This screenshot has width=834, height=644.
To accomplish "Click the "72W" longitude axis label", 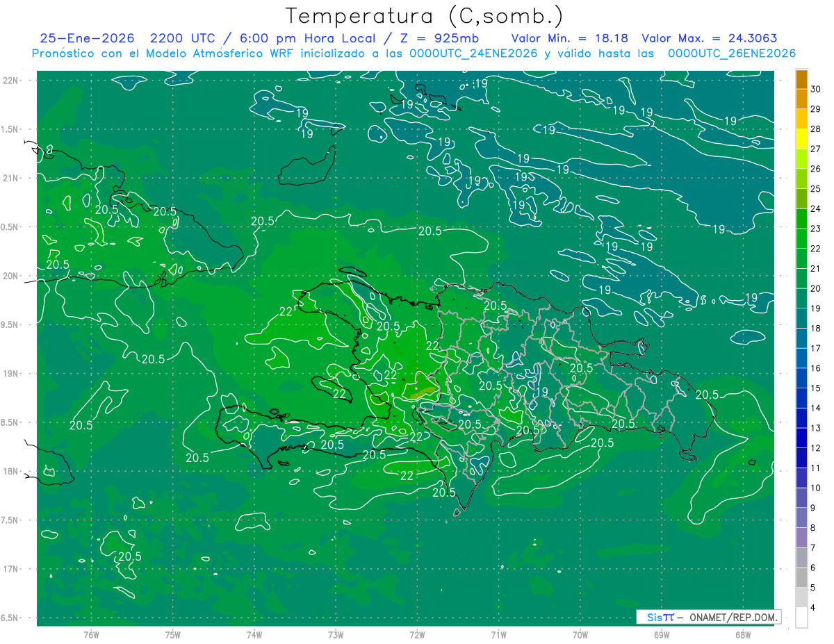I will 417,635.
